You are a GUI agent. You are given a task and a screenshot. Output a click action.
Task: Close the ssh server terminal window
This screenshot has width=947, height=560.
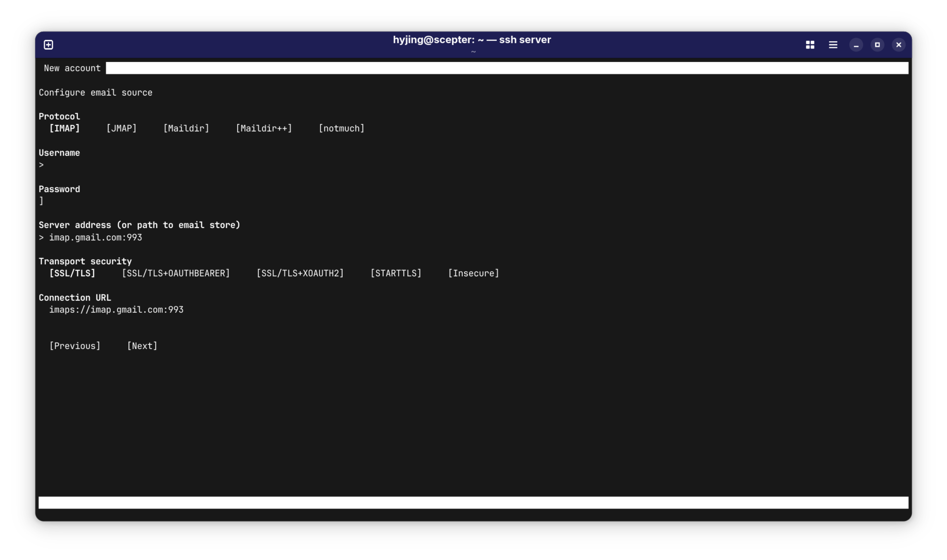pyautogui.click(x=898, y=45)
